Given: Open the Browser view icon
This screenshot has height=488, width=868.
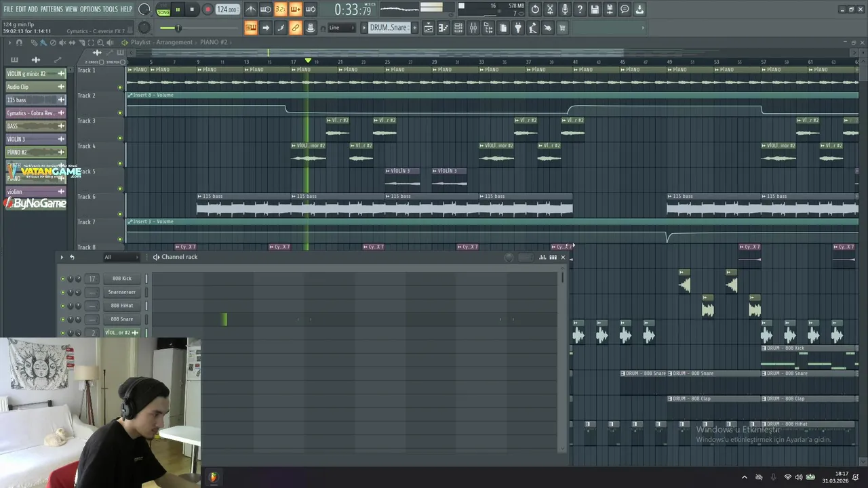Looking at the screenshot, I should point(488,28).
